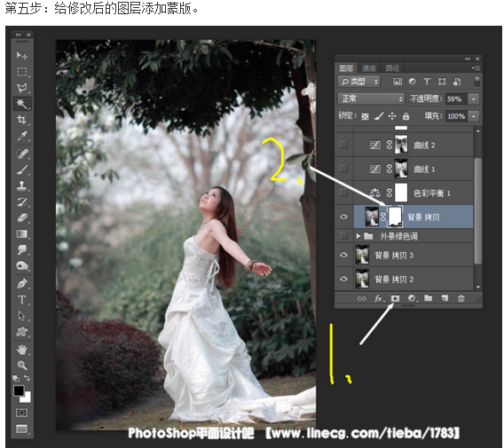The height and width of the screenshot is (448, 504).
Task: Expand the 外景绿色调 group
Action: tap(358, 236)
